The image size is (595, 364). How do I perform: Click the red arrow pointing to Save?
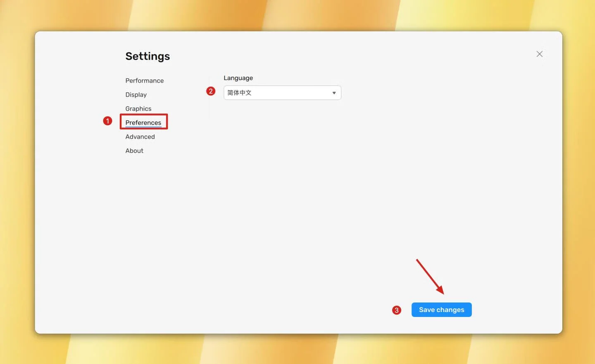[430, 277]
